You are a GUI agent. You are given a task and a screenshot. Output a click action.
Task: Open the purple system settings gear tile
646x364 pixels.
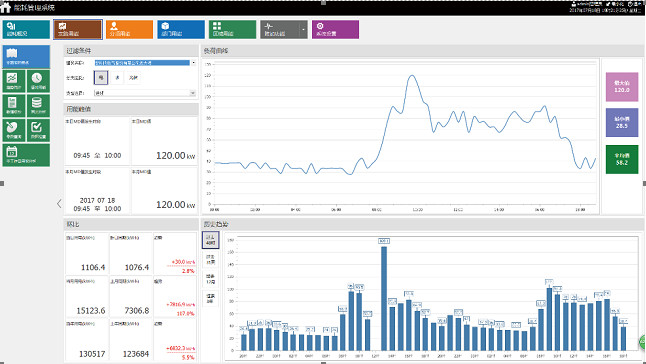point(335,30)
